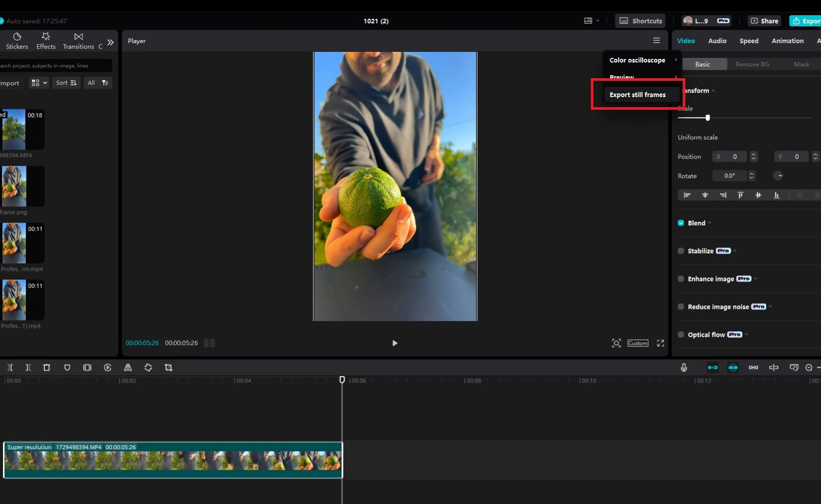821x504 pixels.
Task: Switch to the Audio tab
Action: point(717,41)
